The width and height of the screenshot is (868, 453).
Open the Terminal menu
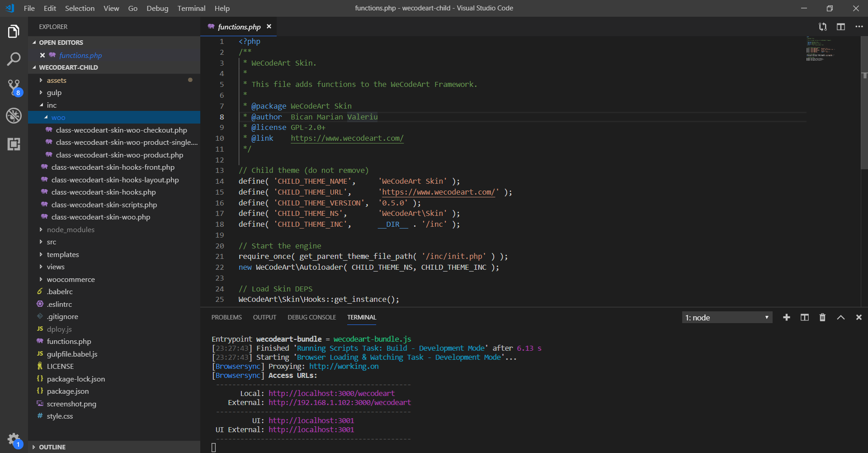pos(191,8)
